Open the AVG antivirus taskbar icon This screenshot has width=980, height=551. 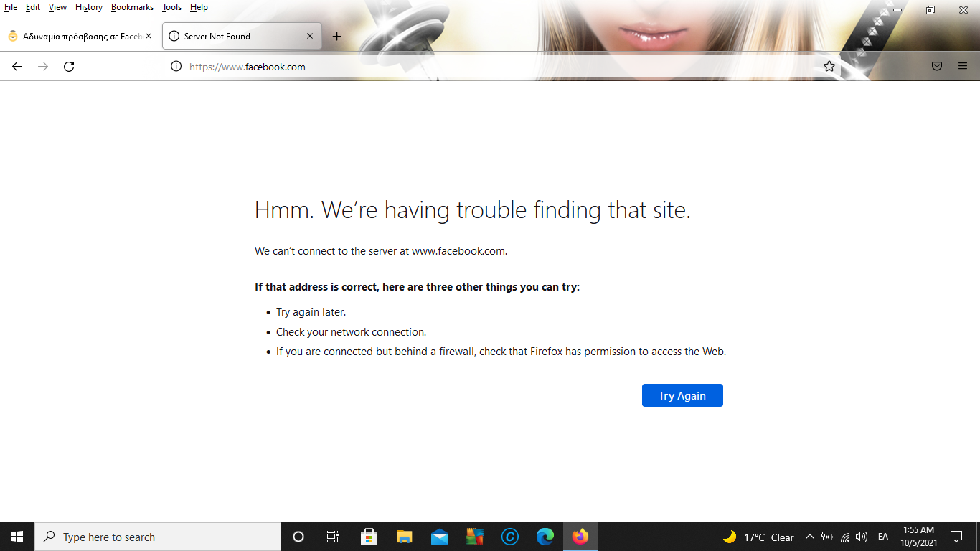click(475, 537)
